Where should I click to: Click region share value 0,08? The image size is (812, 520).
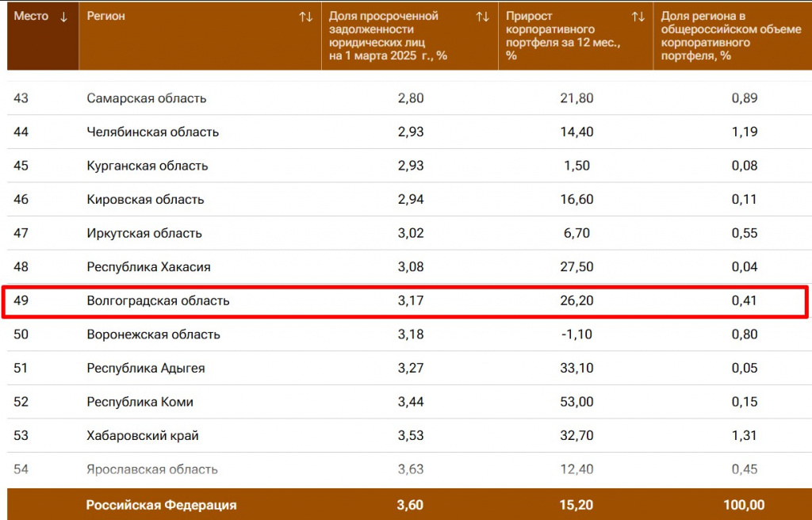coord(744,166)
